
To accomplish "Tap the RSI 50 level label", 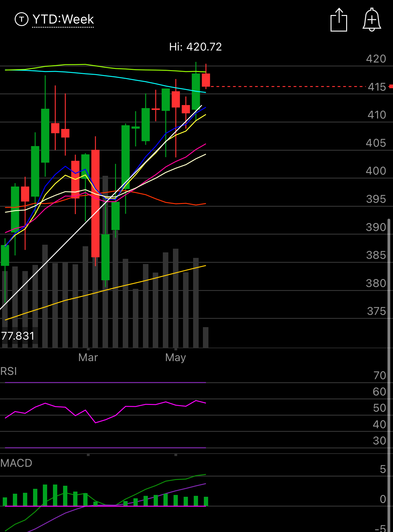I will [380, 408].
